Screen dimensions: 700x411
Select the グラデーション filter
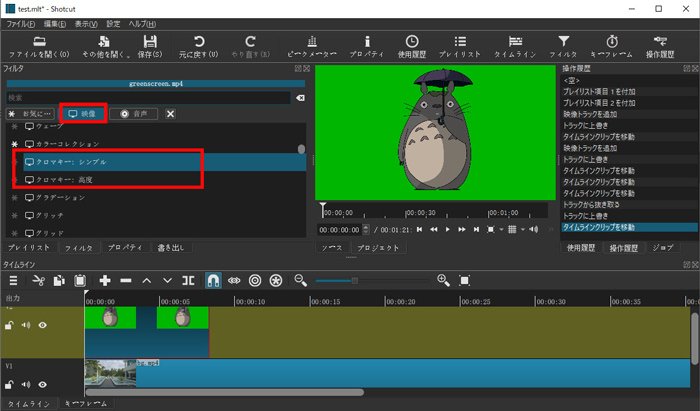tap(165, 198)
